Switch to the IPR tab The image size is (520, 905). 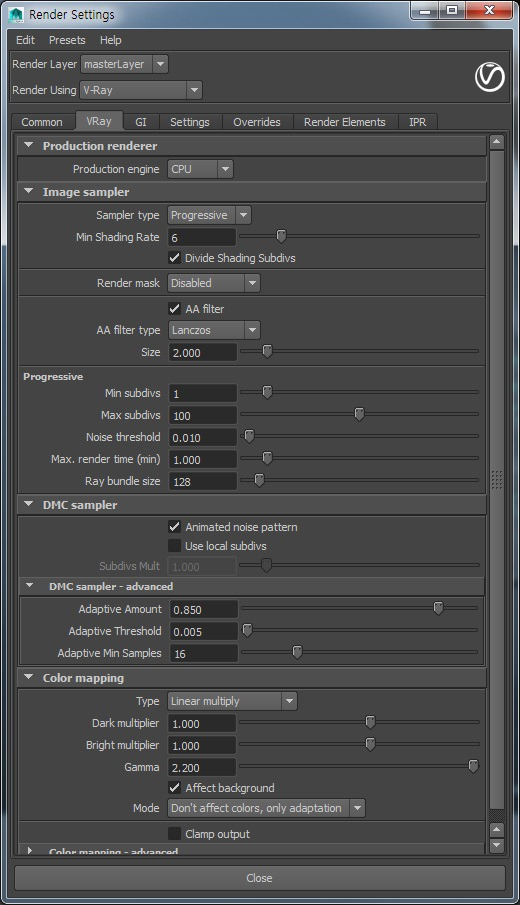coord(417,122)
